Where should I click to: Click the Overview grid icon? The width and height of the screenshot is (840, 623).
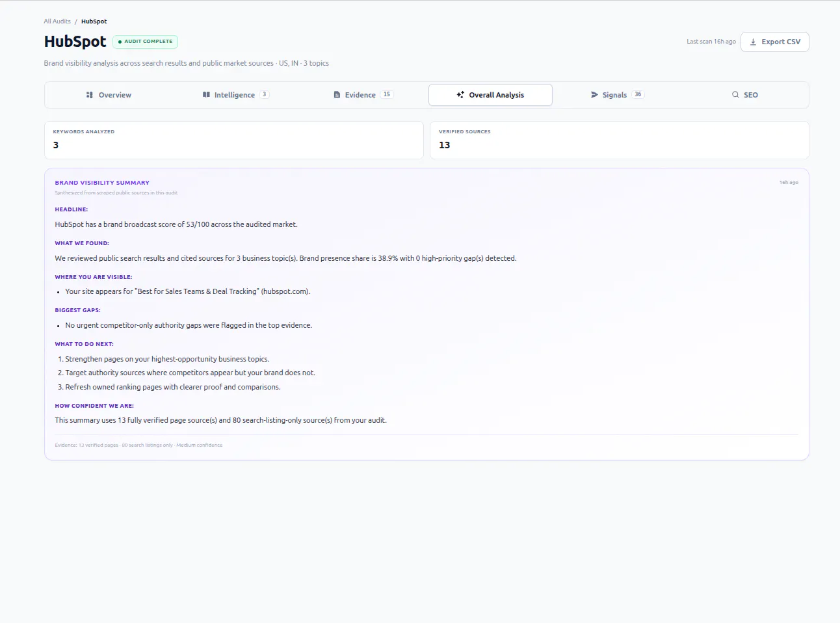tap(90, 95)
